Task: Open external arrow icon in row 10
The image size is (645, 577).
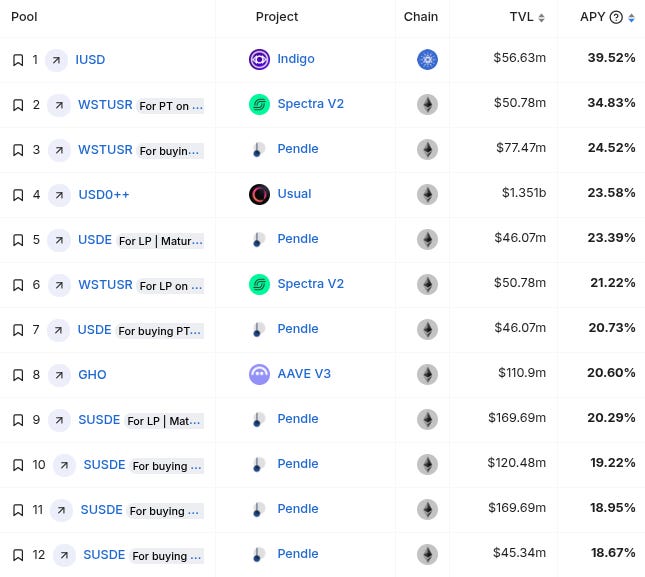Action: point(64,466)
